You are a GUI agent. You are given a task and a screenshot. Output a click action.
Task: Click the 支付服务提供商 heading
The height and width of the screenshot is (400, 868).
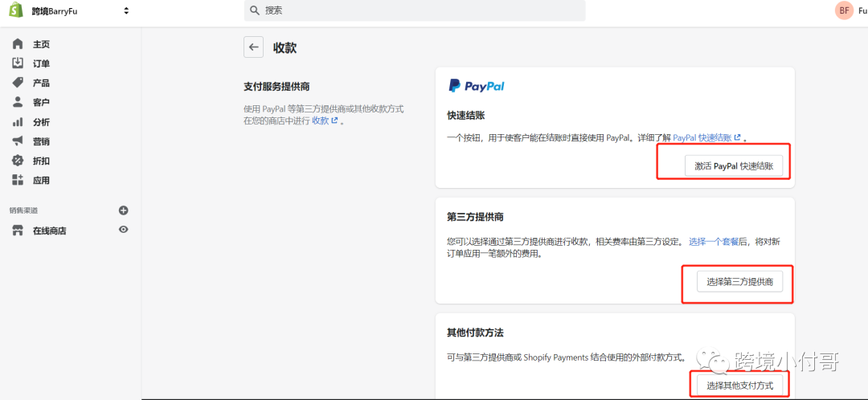click(x=276, y=87)
